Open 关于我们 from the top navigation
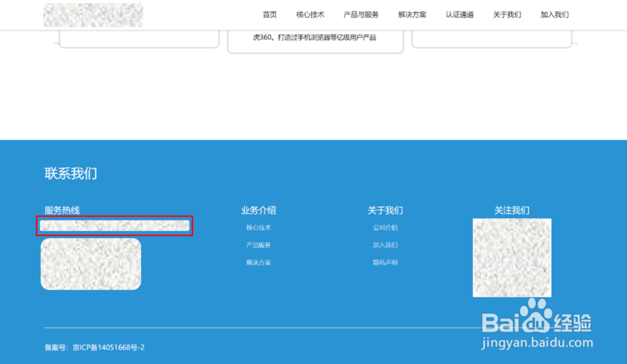 pos(506,14)
